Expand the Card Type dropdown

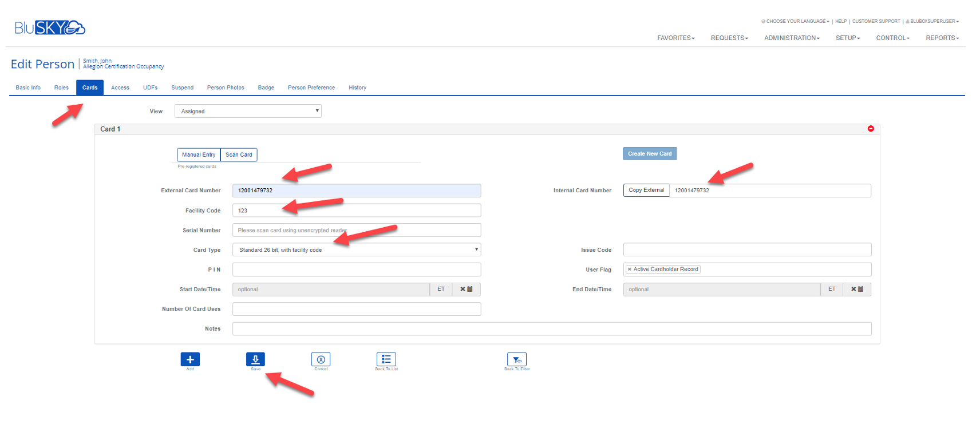[356, 250]
